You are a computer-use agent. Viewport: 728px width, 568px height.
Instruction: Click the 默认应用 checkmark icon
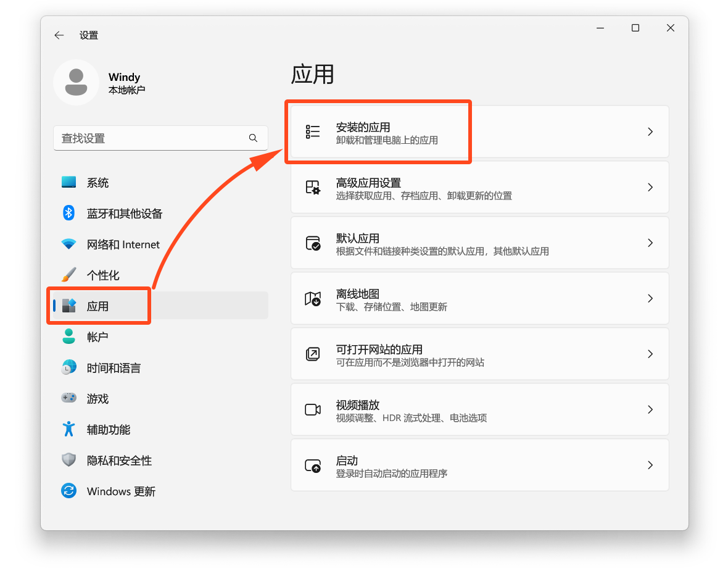312,242
